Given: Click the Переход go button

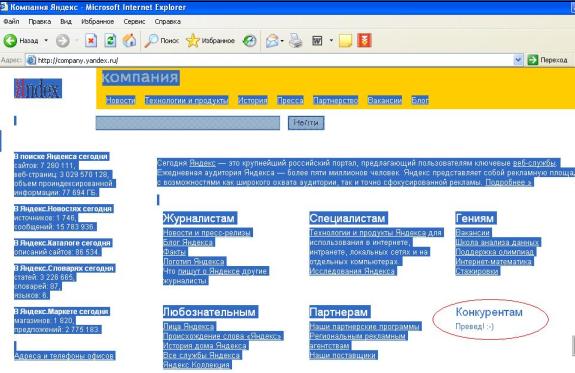Looking at the screenshot, I should tap(547, 60).
